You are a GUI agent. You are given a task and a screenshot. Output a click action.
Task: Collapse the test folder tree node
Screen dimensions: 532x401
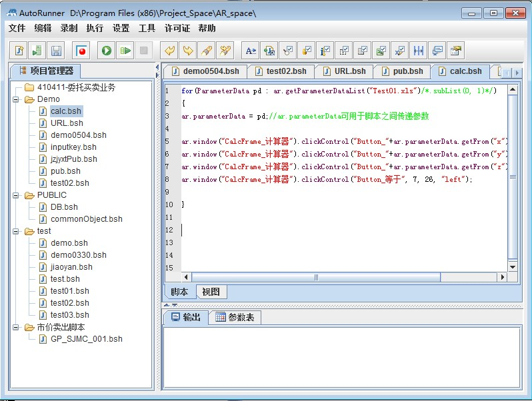pos(16,231)
